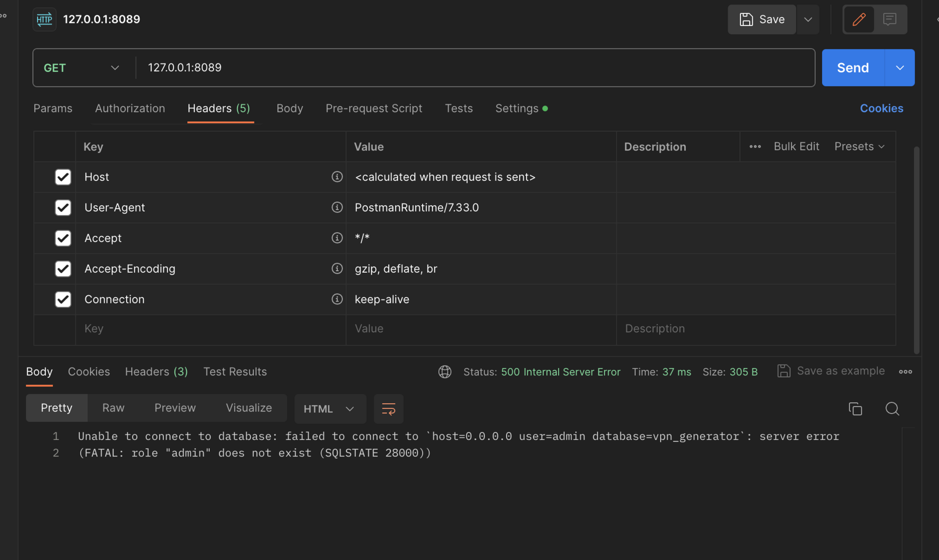Viewport: 939px width, 560px height.
Task: Expand the Send options arrow
Action: click(900, 67)
